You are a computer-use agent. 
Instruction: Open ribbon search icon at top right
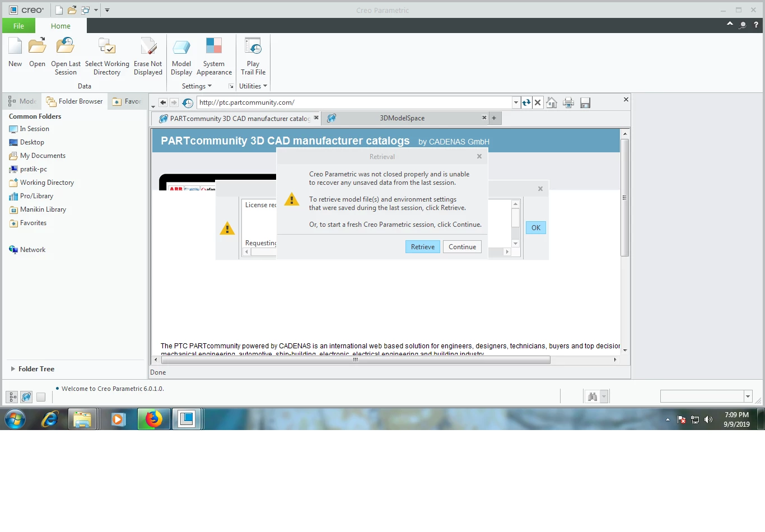[743, 25]
